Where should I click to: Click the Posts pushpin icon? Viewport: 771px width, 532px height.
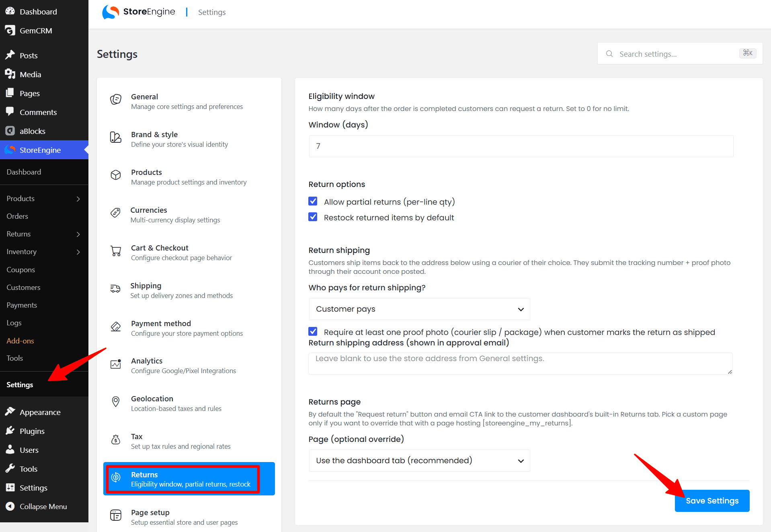[10, 55]
